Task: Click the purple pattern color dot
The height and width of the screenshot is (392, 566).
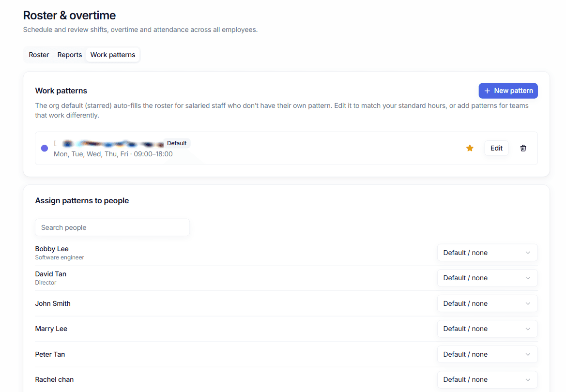Action: pyautogui.click(x=45, y=148)
